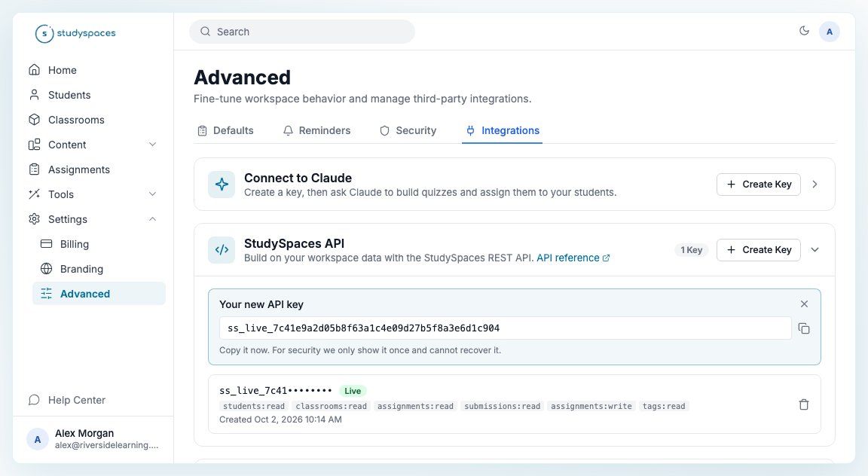868x476 pixels.
Task: Click the classrooms:read scope tag
Action: [331, 406]
